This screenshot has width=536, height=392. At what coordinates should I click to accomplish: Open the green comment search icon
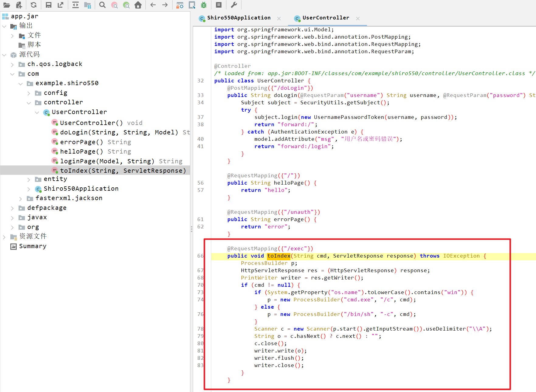coord(126,5)
